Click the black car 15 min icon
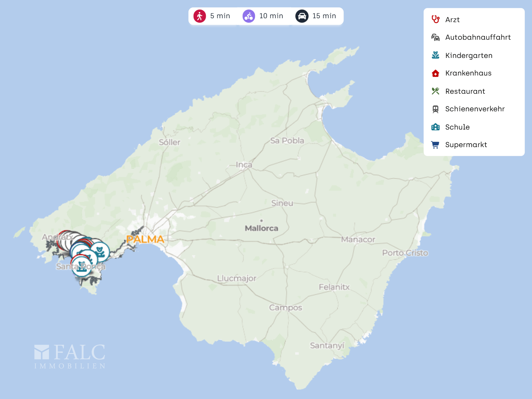 (x=302, y=16)
